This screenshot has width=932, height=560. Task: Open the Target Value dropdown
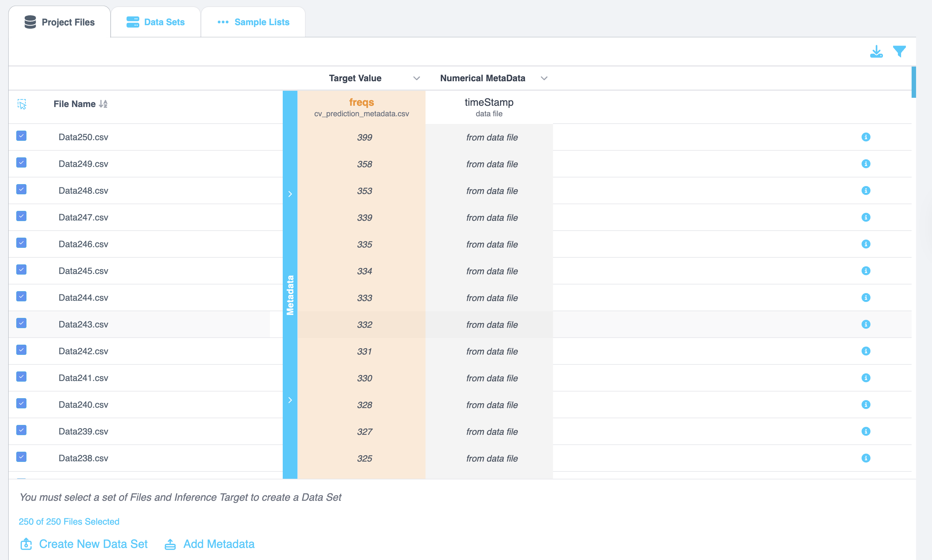tap(416, 78)
